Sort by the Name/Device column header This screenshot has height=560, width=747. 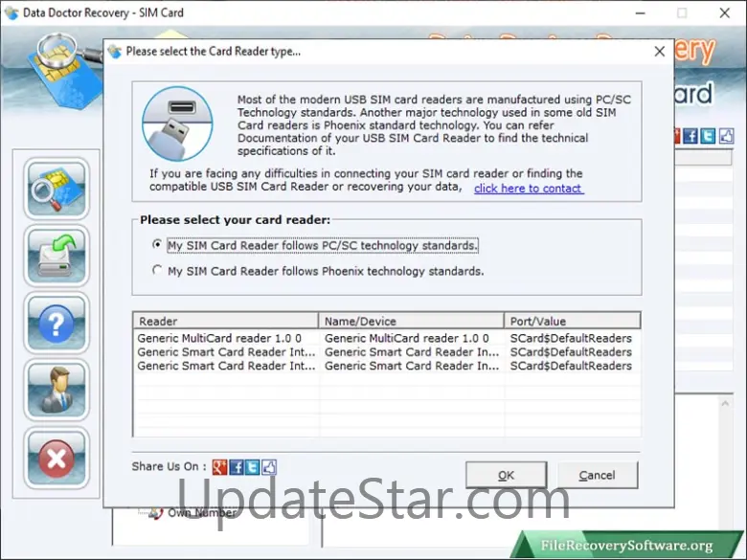411,321
